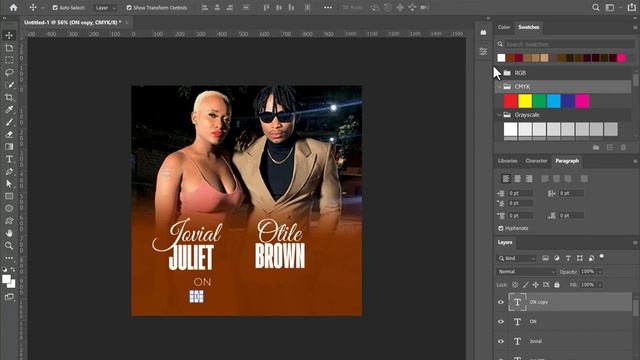Select the 'ON copy' layer thumbnail
640x360 pixels.
point(517,302)
